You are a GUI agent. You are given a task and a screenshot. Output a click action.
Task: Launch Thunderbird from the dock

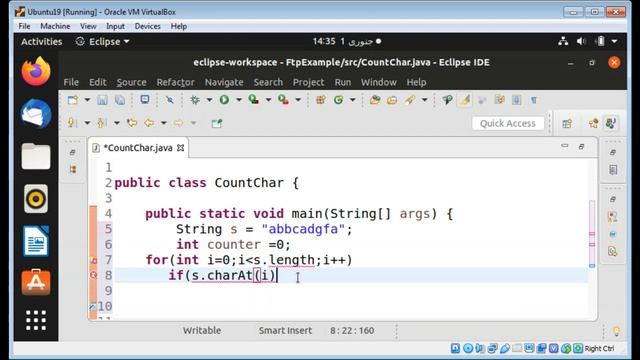(x=36, y=113)
